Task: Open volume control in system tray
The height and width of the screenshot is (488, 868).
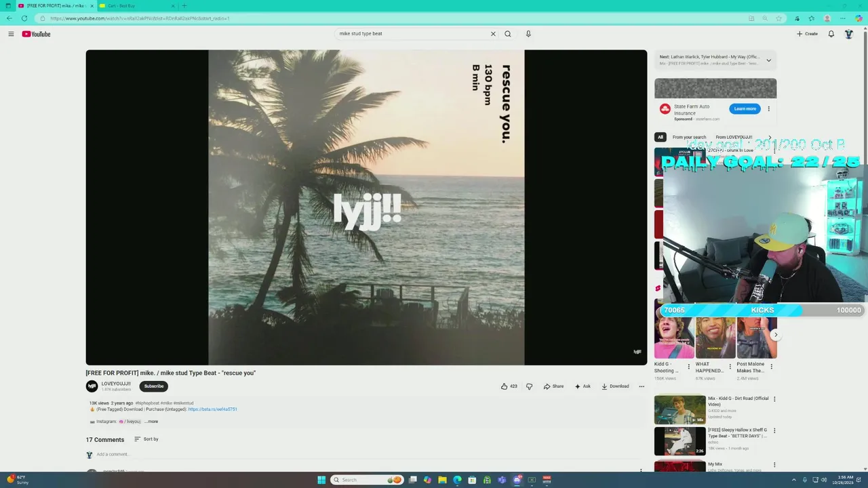Action: point(824,480)
